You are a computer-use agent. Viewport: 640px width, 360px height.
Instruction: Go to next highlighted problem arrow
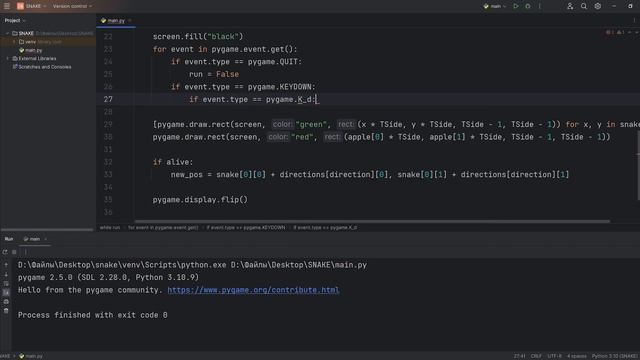click(636, 32)
